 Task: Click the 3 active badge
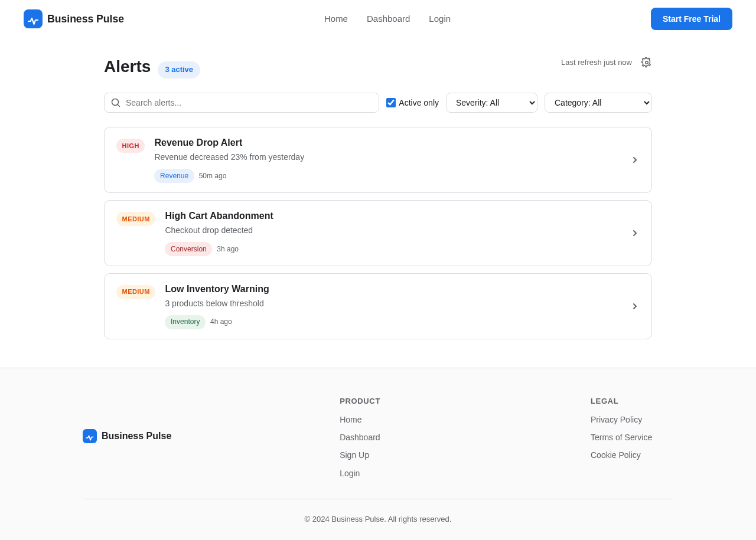[179, 70]
